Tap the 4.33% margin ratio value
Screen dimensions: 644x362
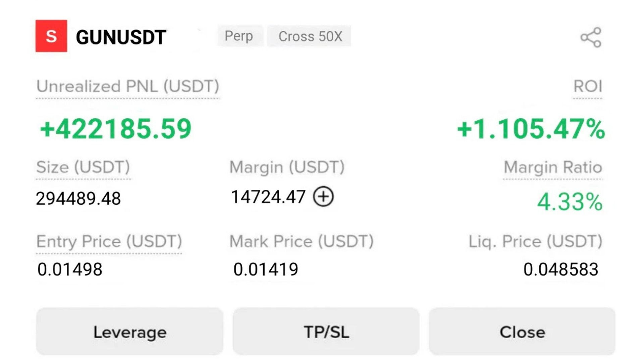(570, 202)
